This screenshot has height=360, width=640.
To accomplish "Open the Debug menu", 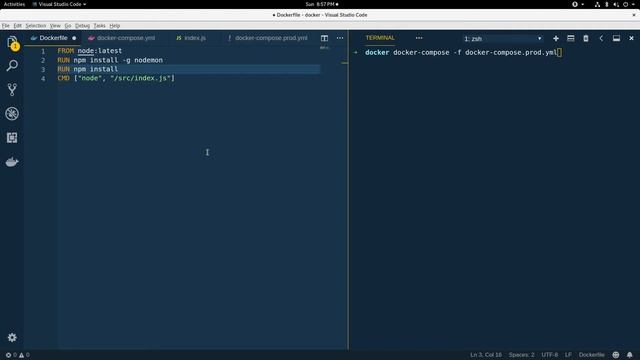I will 82,26.
